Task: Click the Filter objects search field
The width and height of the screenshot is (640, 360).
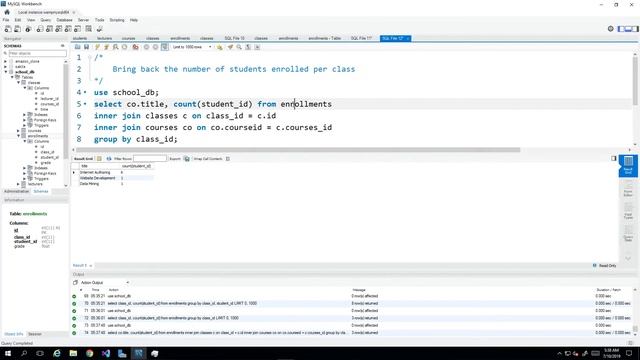Action: [x=37, y=53]
